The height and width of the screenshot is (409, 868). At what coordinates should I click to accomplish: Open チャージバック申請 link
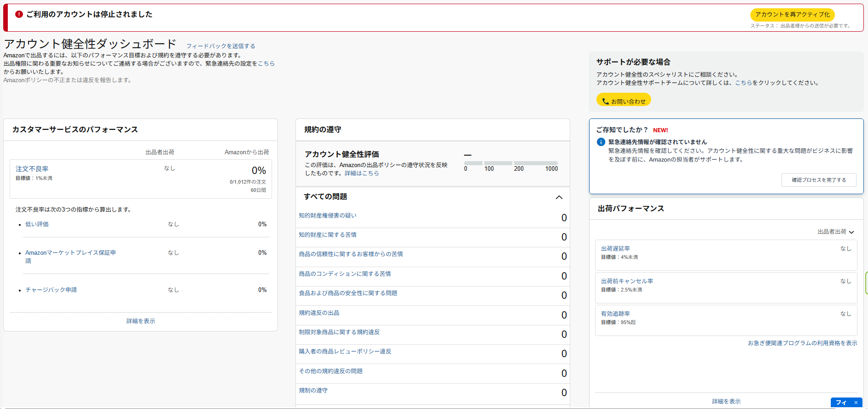(51, 290)
